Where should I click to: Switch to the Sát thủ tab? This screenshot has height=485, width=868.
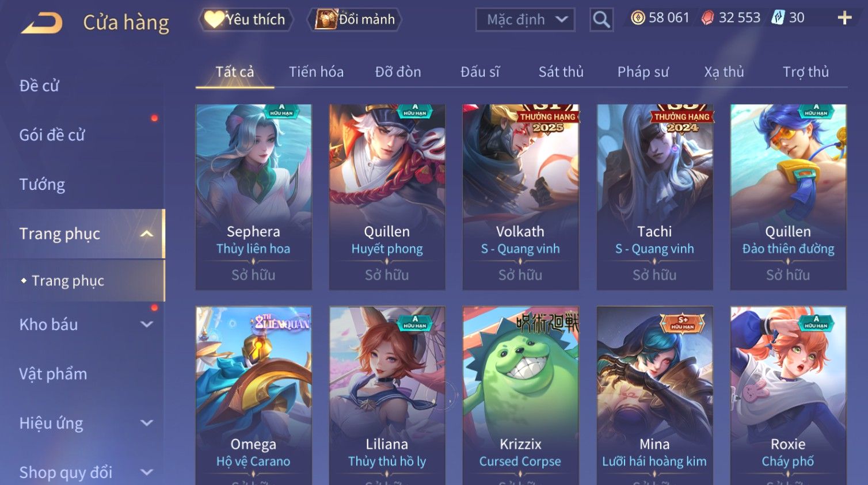561,72
